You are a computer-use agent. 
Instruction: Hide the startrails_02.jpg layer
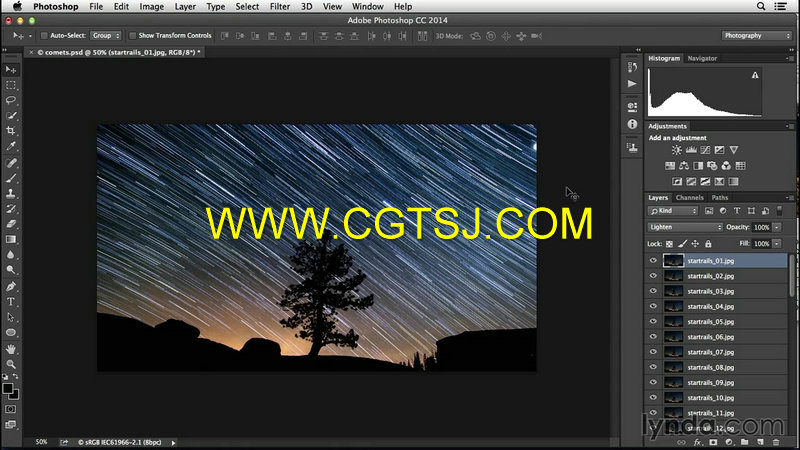point(653,276)
